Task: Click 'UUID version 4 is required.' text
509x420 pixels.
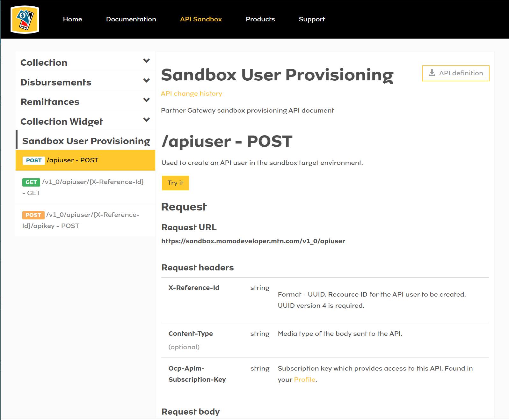Action: pos(321,306)
